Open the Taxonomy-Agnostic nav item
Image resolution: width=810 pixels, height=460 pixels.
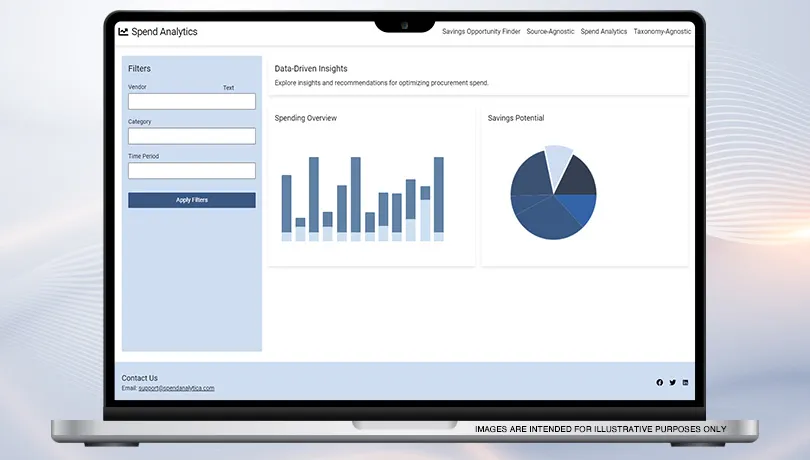pyautogui.click(x=662, y=32)
